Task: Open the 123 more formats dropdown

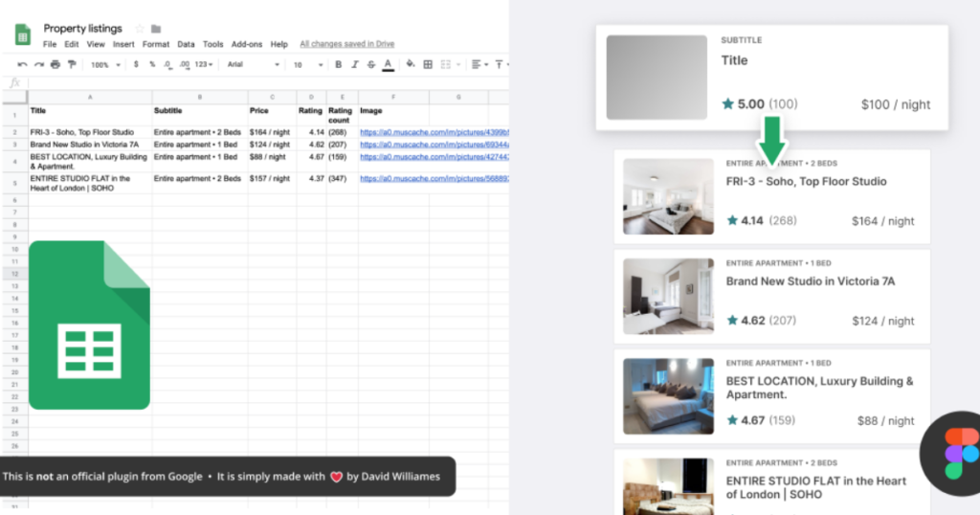Action: point(204,64)
